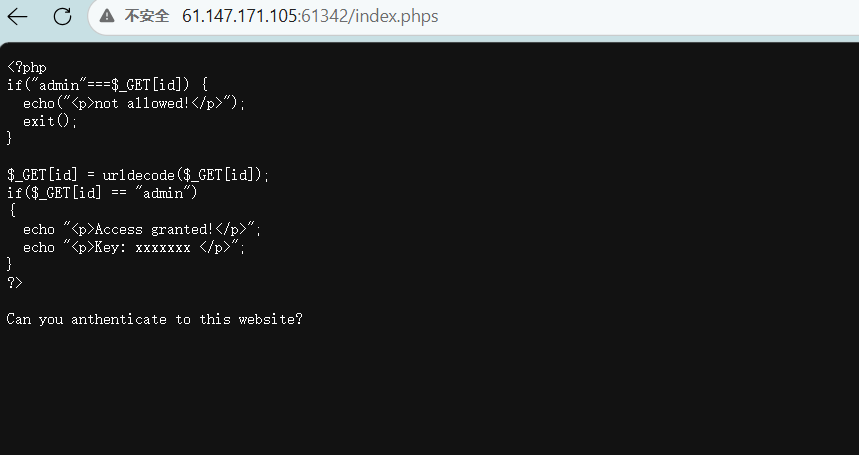Click the $_GET[id] == "admin" condition line

tap(102, 193)
